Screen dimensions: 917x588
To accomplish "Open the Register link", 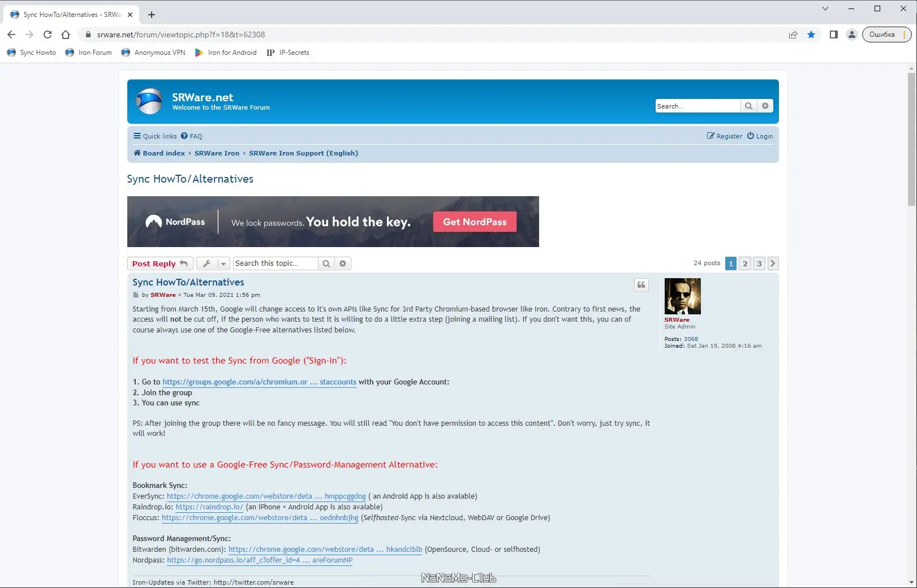I will (725, 136).
